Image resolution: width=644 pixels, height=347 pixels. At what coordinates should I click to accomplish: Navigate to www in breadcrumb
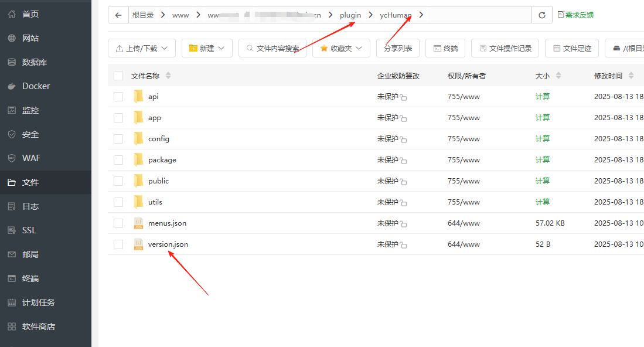click(180, 15)
